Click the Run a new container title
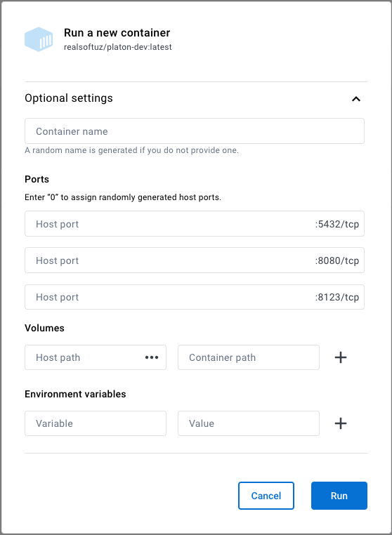Screen dimensions: 392x535 pos(117,33)
